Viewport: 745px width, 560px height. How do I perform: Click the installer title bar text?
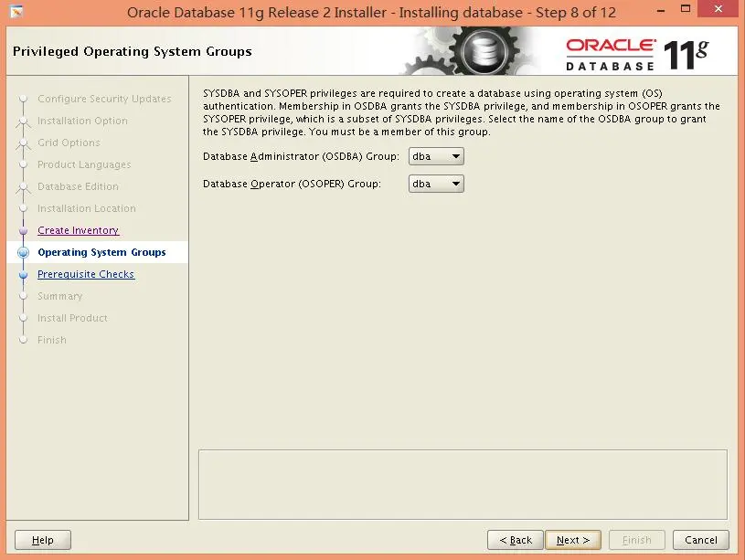coord(371,13)
